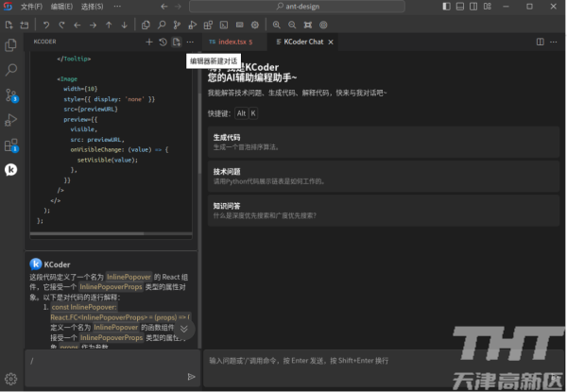The height and width of the screenshot is (392, 567).
Task: Click the new file toolbar icon
Action: [9, 25]
